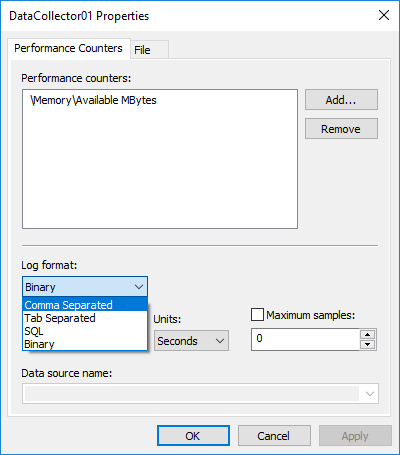The height and width of the screenshot is (455, 400).
Task: Click the Add... button
Action: click(x=341, y=99)
